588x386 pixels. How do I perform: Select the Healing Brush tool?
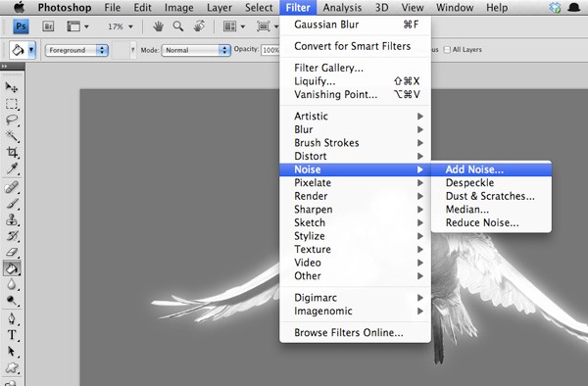coord(12,187)
